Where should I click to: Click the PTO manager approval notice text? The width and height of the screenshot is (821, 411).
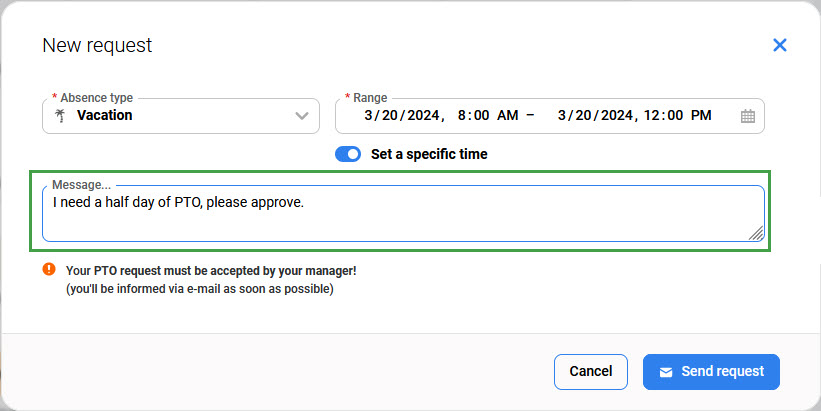(x=211, y=270)
